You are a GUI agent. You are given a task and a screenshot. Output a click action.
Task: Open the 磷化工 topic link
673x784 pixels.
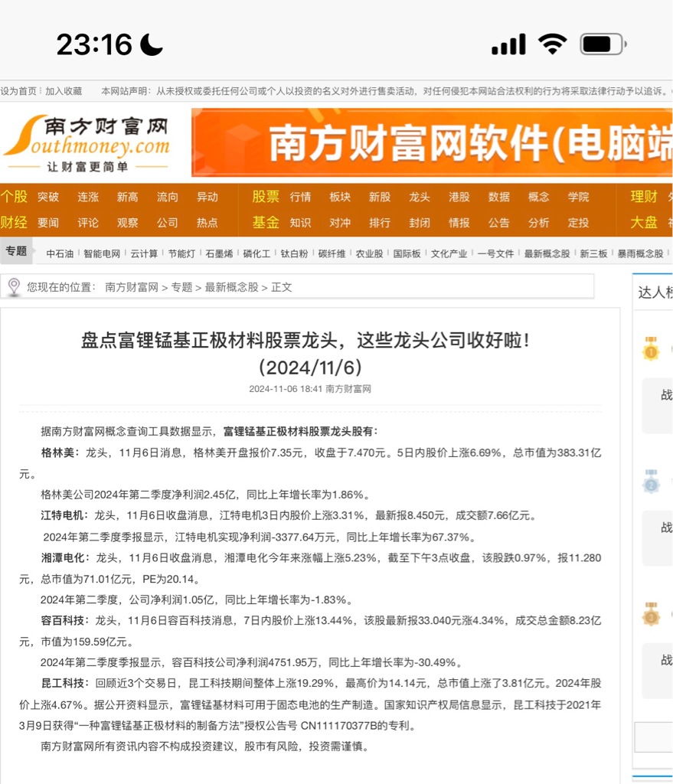click(x=256, y=254)
